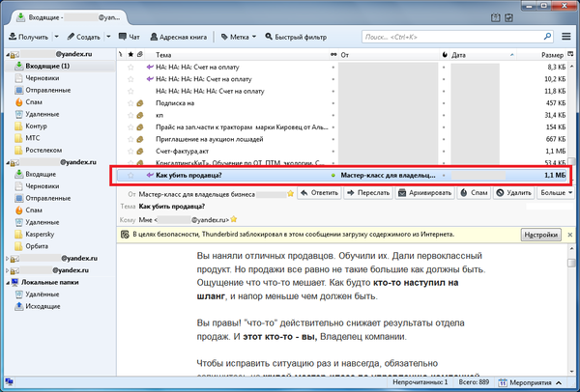Click the Архивировать (Archive) button

click(x=424, y=192)
